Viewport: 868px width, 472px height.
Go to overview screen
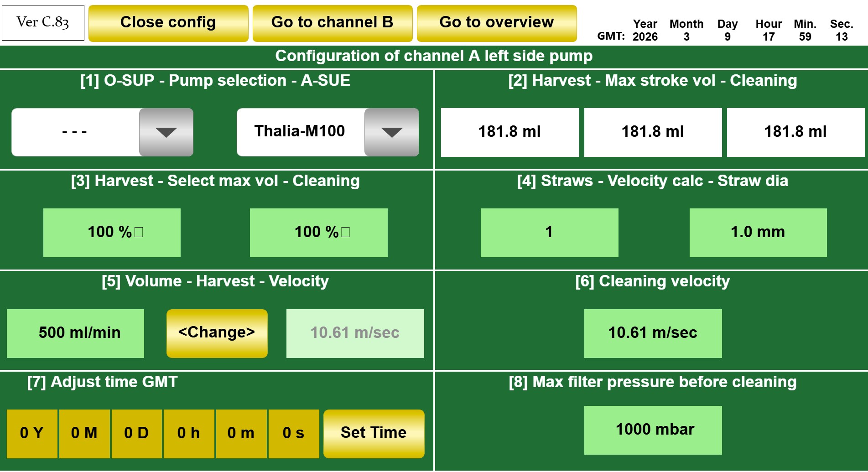click(496, 23)
